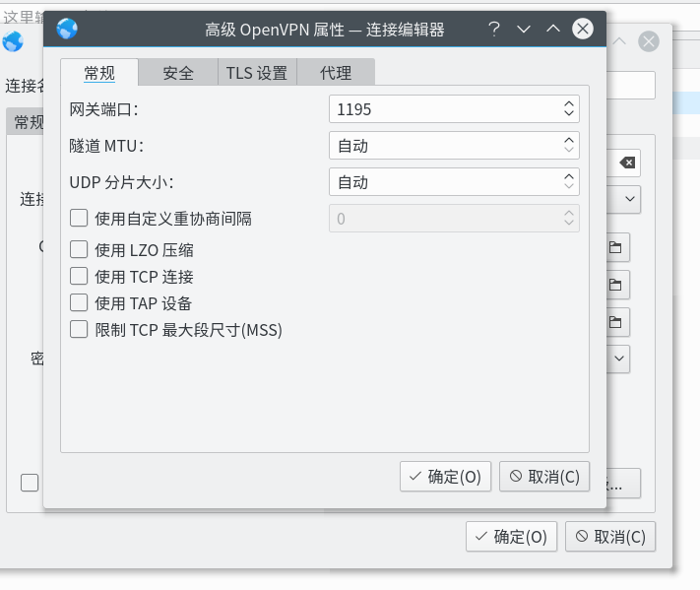This screenshot has height=590, width=700.
Task: Toggle the checkbox at bottom left of background window
Action: point(30,483)
